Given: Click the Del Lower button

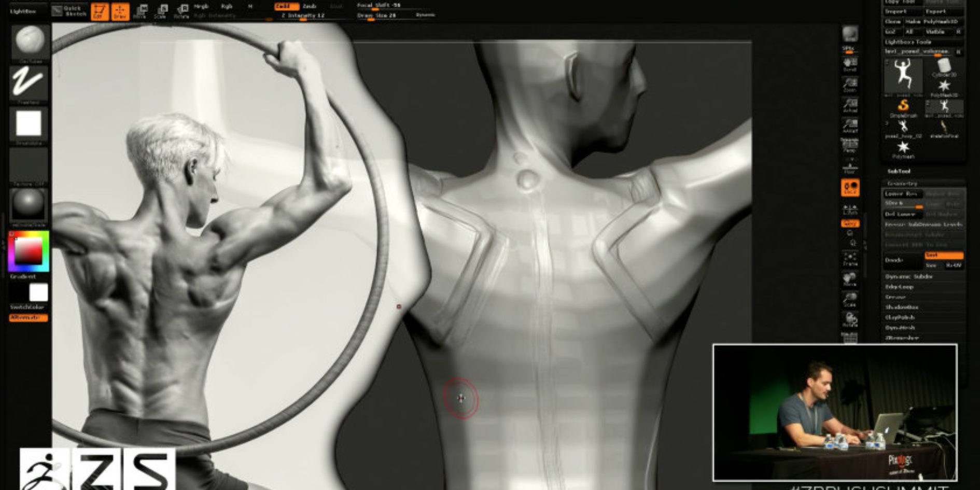Looking at the screenshot, I should point(903,214).
